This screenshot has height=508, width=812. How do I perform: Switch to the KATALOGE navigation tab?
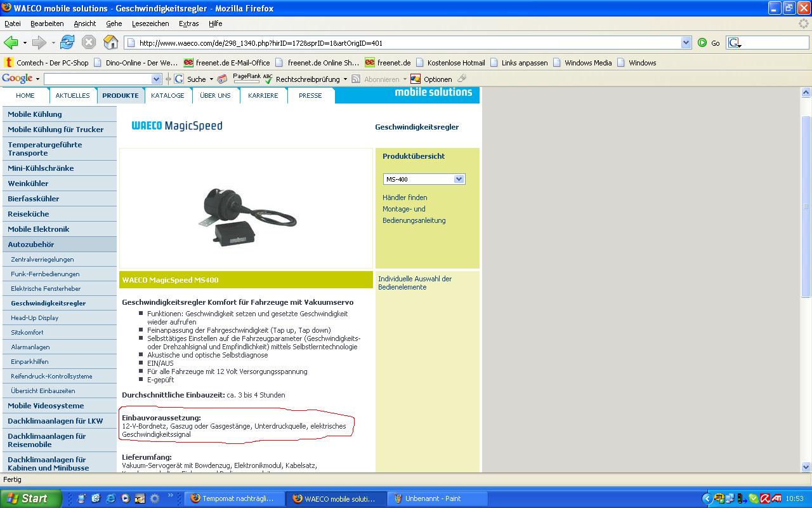coord(167,95)
